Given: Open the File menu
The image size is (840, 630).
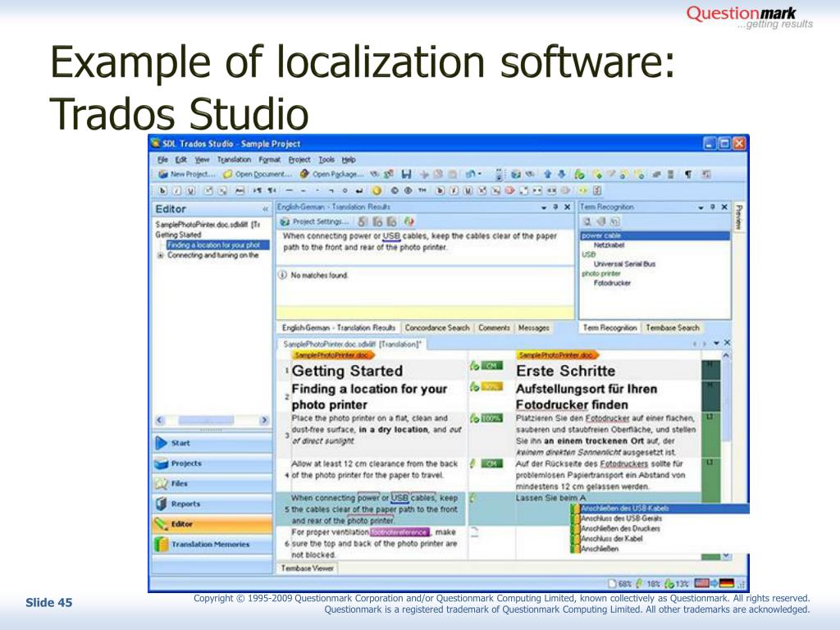Looking at the screenshot, I should (x=162, y=160).
